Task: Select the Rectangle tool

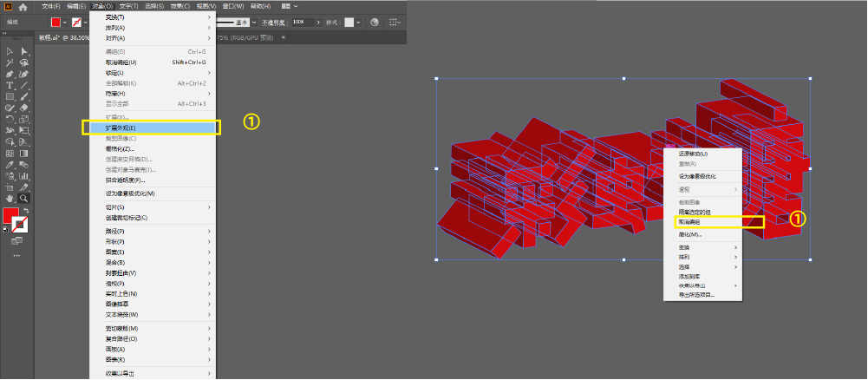Action: [10, 96]
